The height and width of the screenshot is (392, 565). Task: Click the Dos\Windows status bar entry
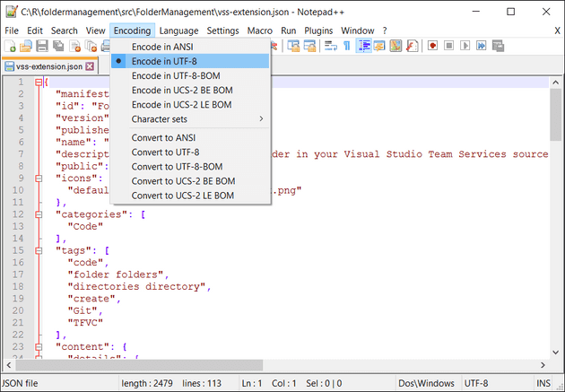tap(426, 383)
